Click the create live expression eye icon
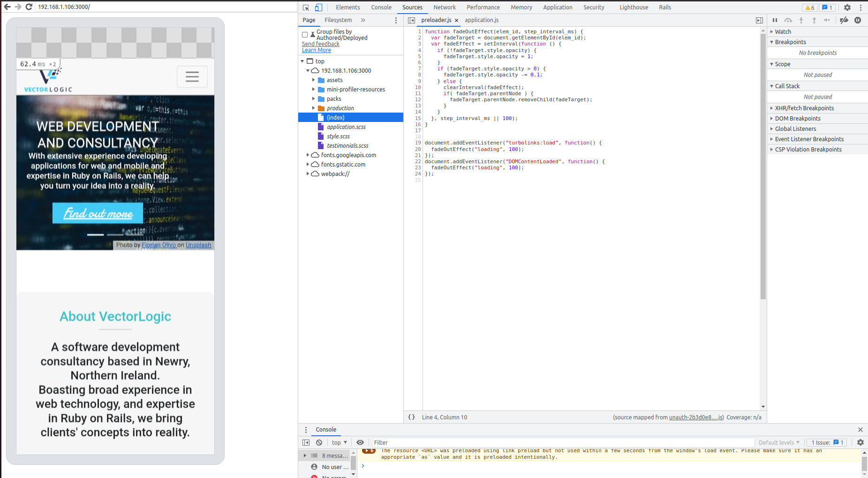This screenshot has height=478, width=868. [x=360, y=442]
